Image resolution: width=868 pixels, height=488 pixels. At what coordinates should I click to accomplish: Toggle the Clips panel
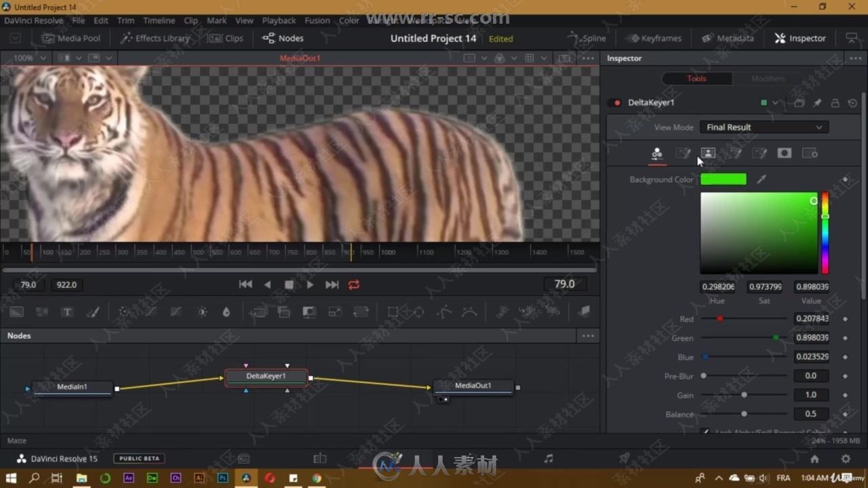(x=226, y=39)
